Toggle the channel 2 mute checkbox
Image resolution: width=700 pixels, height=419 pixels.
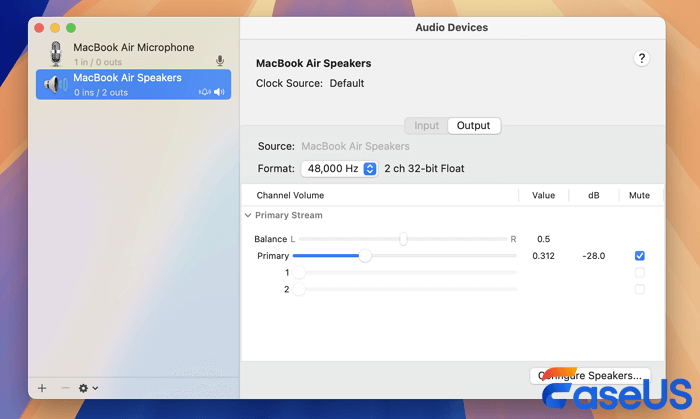[640, 289]
